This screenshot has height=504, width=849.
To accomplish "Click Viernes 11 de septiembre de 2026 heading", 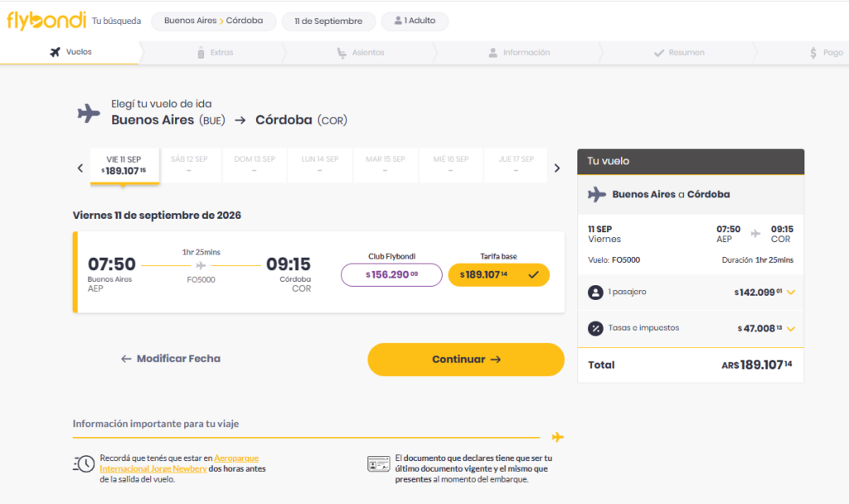I will pos(157,216).
